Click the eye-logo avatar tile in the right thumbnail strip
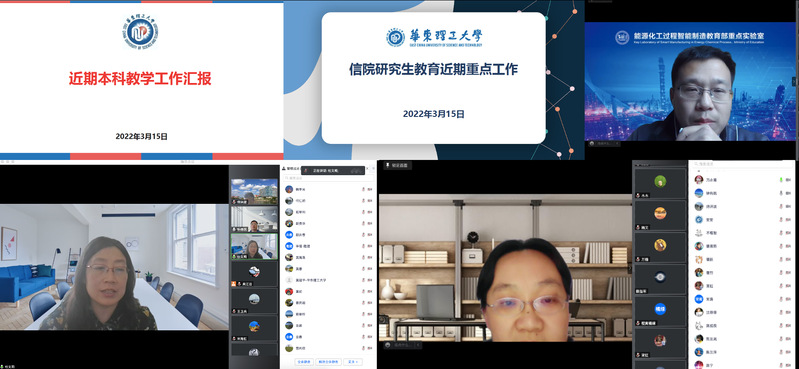Image resolution: width=799 pixels, height=369 pixels. coord(660,277)
